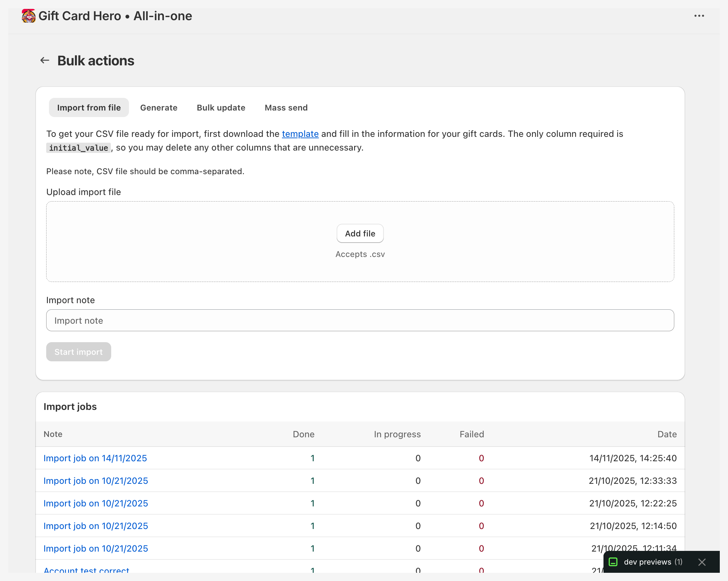Click the Failed column header
Screen dimensions: 728x581
click(x=472, y=434)
